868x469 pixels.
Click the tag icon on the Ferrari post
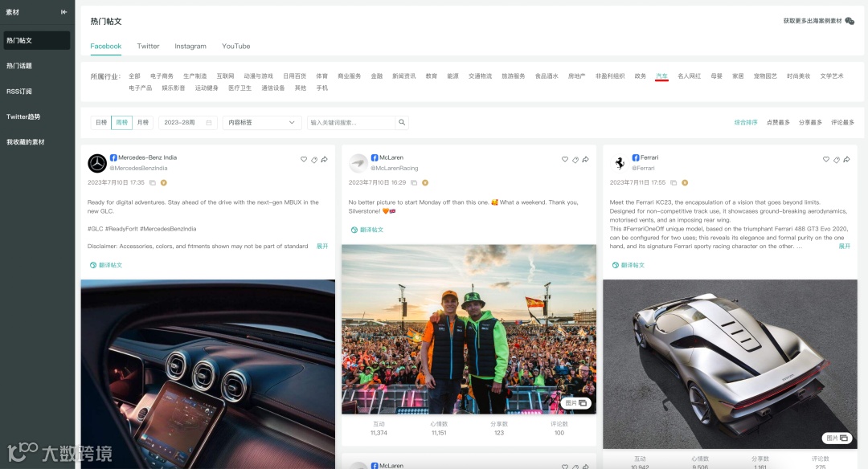[837, 159]
